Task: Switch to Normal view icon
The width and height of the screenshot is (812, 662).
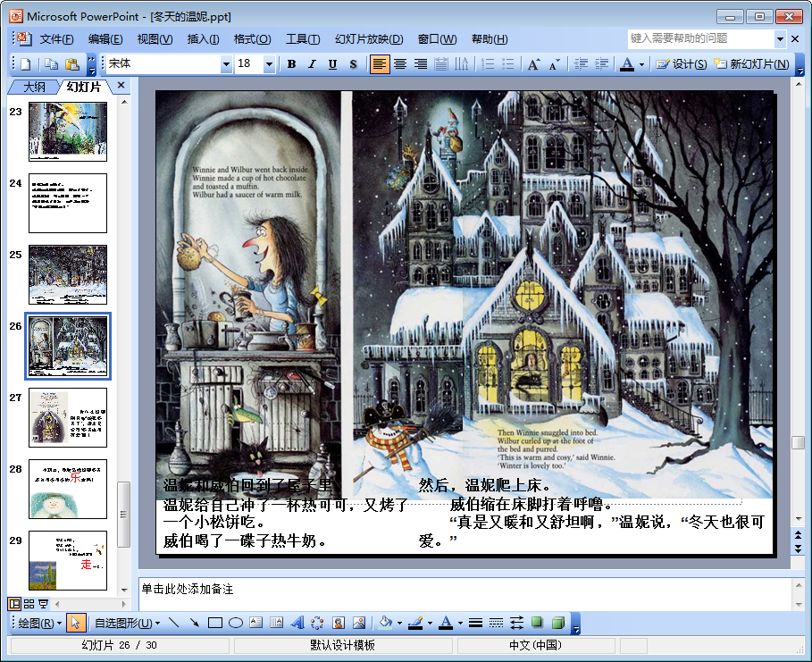Action: 14,604
